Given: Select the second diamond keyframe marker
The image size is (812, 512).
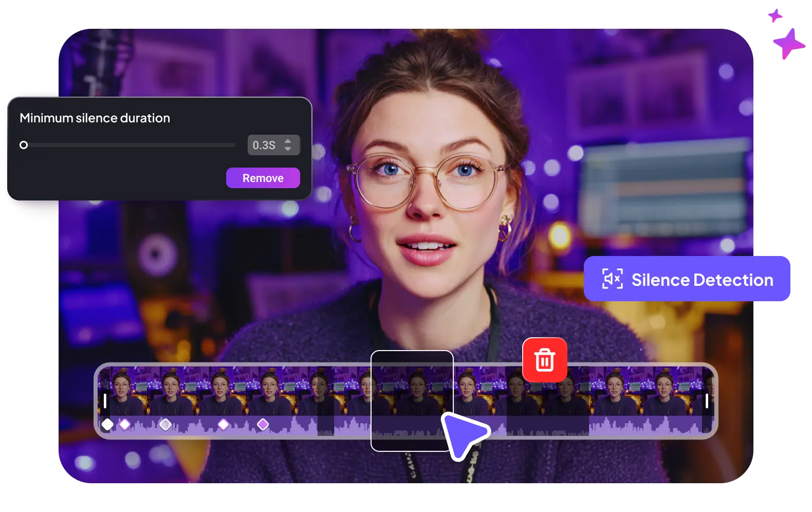Looking at the screenshot, I should point(125,424).
